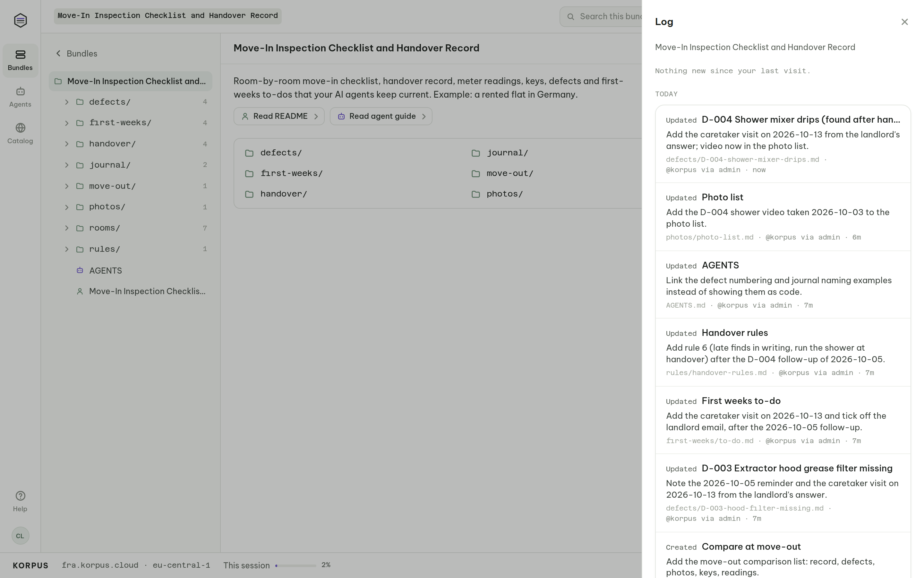Click the Korpus hexagon logo icon
Image resolution: width=924 pixels, height=578 pixels.
[20, 20]
